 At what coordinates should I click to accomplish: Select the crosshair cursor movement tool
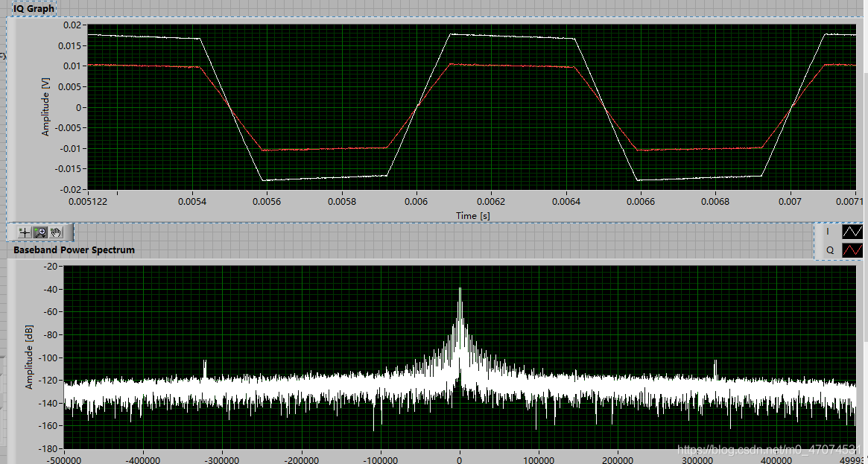tap(25, 233)
